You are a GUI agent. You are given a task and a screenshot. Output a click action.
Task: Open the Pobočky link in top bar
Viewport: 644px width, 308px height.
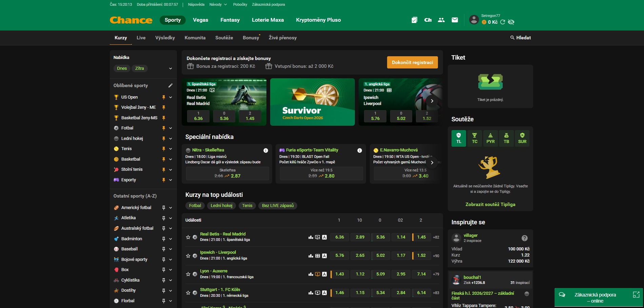coord(240,4)
